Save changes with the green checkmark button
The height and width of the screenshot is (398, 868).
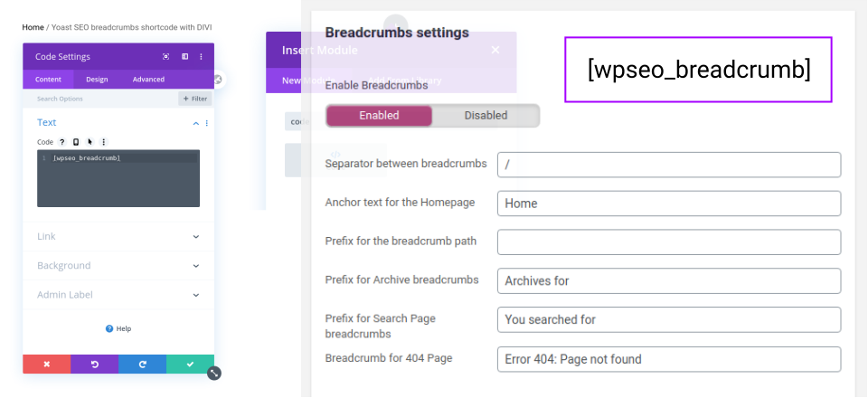pyautogui.click(x=191, y=365)
